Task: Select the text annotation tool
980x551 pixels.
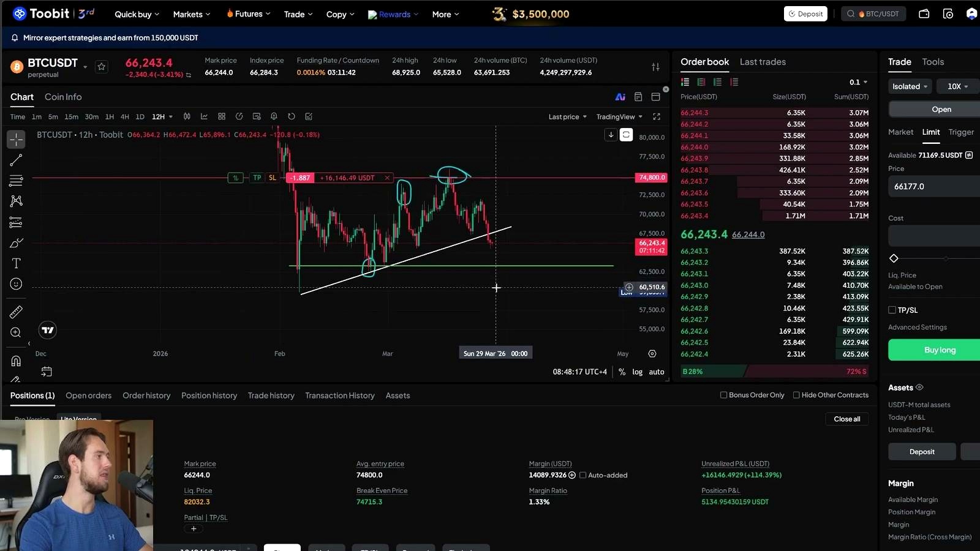Action: (16, 263)
